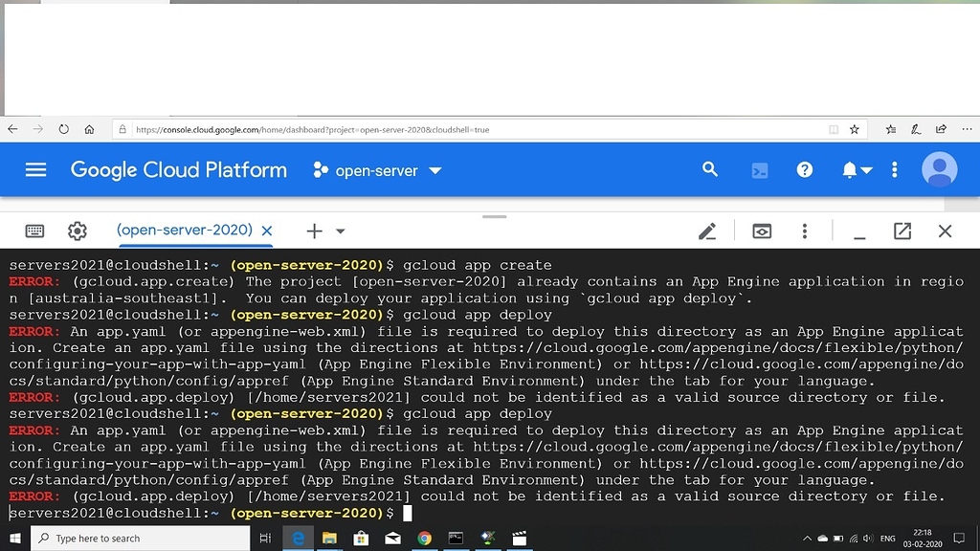The width and height of the screenshot is (980, 551).
Task: Open the Cloud Shell three-dot more menu
Action: (x=805, y=231)
